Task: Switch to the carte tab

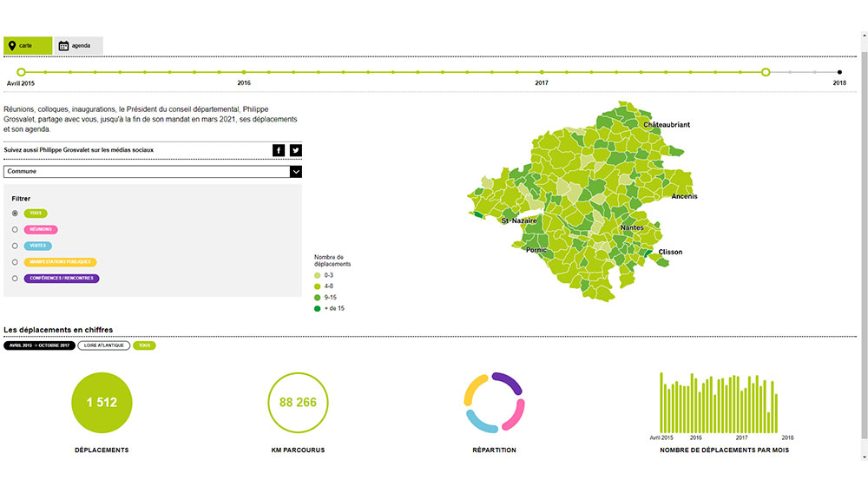Action: (x=28, y=45)
